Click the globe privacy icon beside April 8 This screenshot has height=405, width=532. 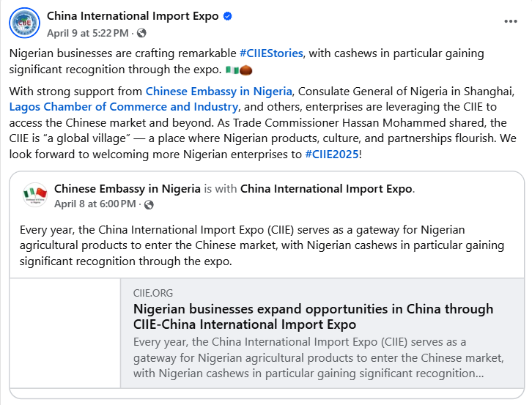click(149, 204)
